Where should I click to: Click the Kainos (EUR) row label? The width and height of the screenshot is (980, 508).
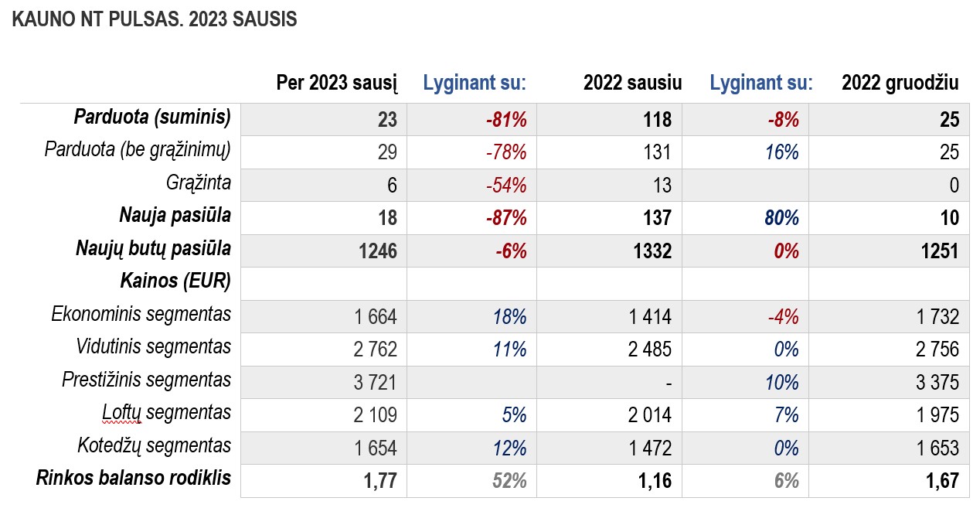coord(175,281)
